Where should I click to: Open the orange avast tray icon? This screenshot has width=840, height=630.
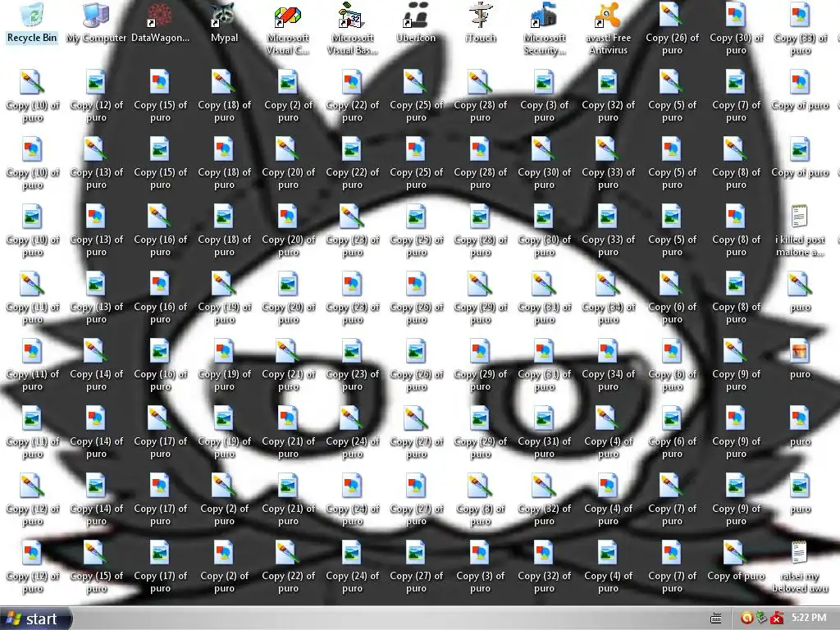(x=746, y=619)
